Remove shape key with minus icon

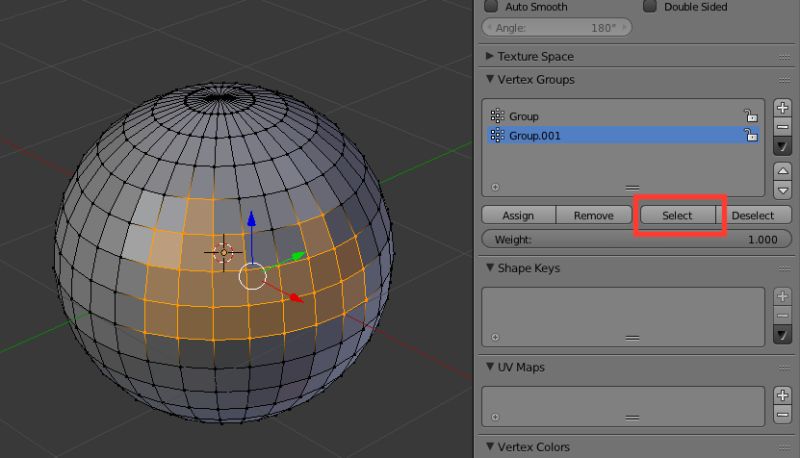coord(782,316)
